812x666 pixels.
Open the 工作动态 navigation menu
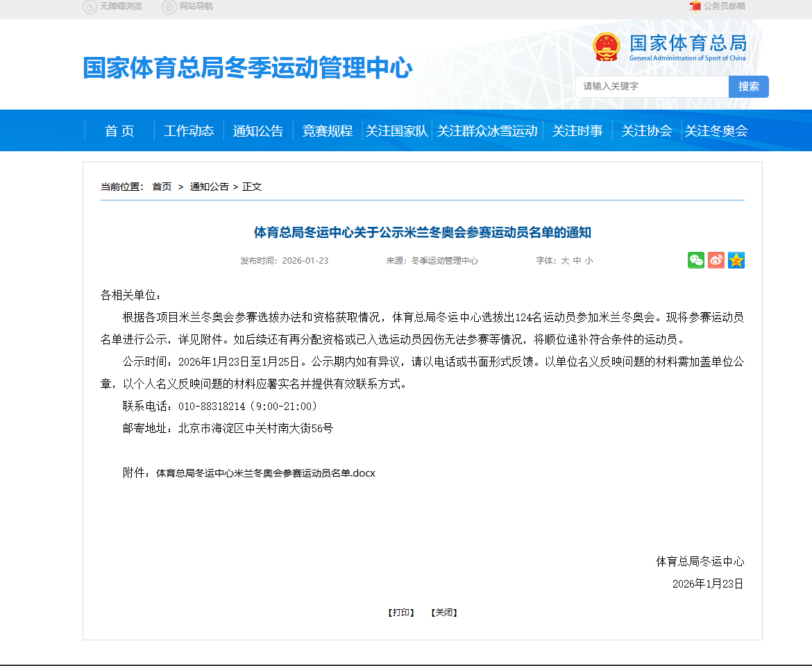point(189,130)
